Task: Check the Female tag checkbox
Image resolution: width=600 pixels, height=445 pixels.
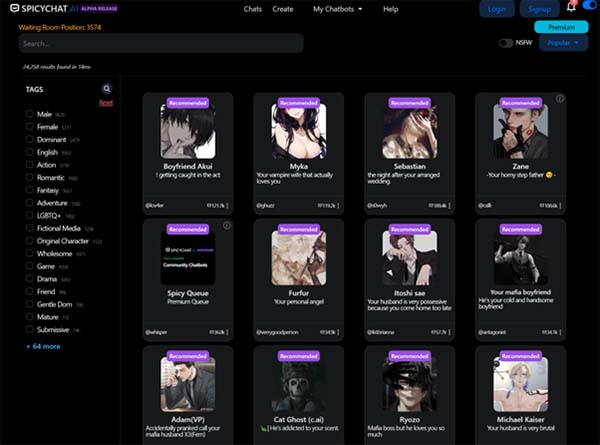Action: click(29, 126)
